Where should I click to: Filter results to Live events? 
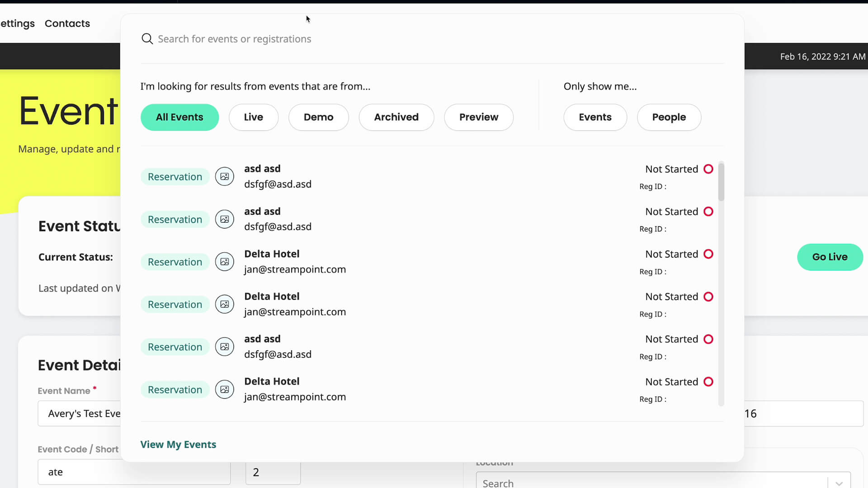253,117
